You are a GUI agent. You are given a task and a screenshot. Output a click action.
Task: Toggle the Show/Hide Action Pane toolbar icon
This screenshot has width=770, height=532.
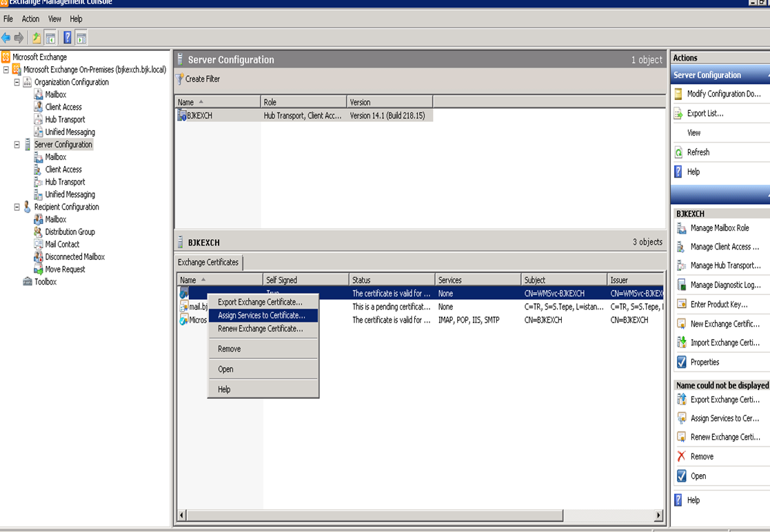tap(81, 38)
